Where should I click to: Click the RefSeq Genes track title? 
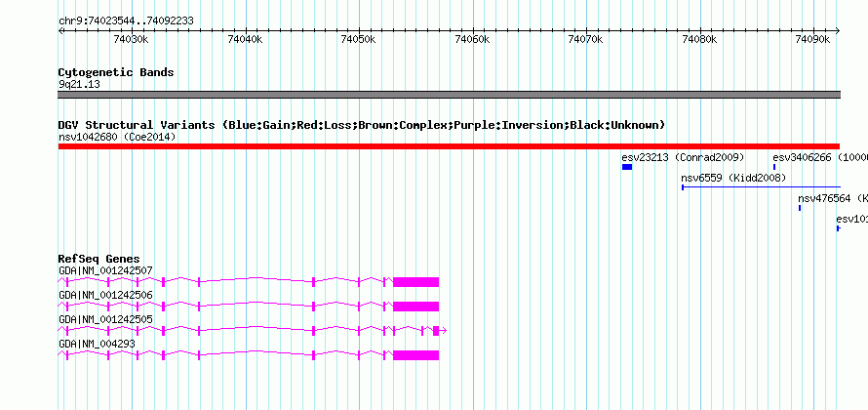[x=99, y=260]
